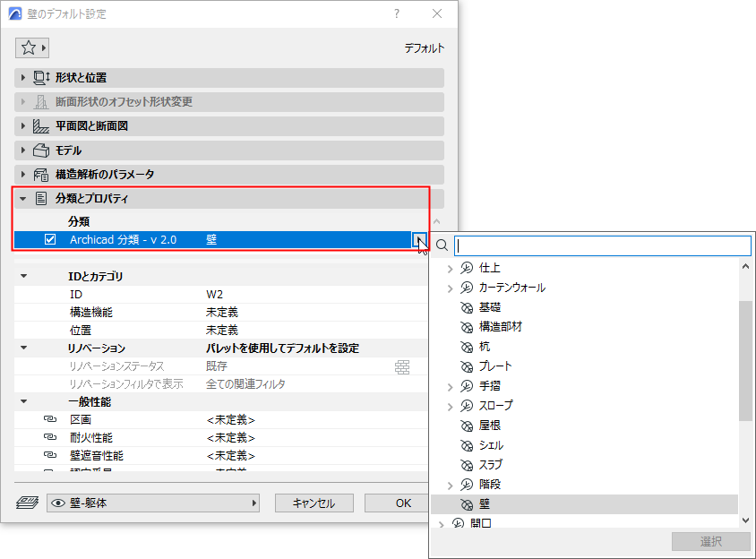The image size is (756, 559).
Task: Expand the モデル panel
Action: [x=22, y=150]
